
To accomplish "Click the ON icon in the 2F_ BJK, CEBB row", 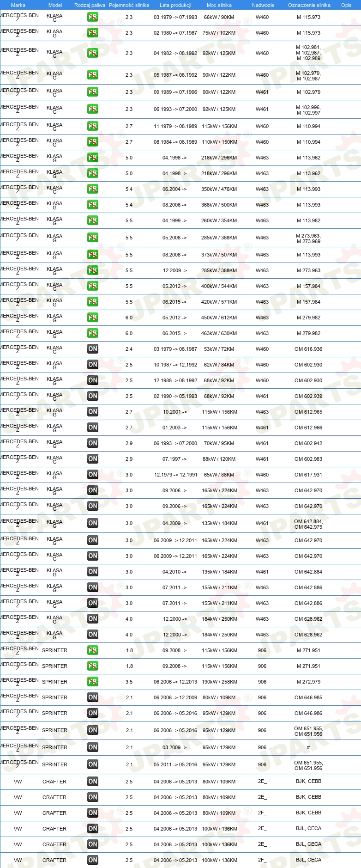I will [x=93, y=813].
